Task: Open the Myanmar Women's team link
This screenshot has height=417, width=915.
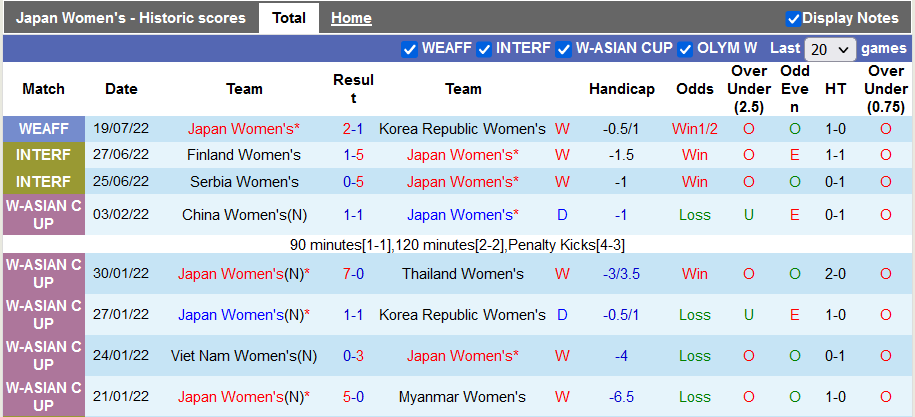Action: click(463, 397)
